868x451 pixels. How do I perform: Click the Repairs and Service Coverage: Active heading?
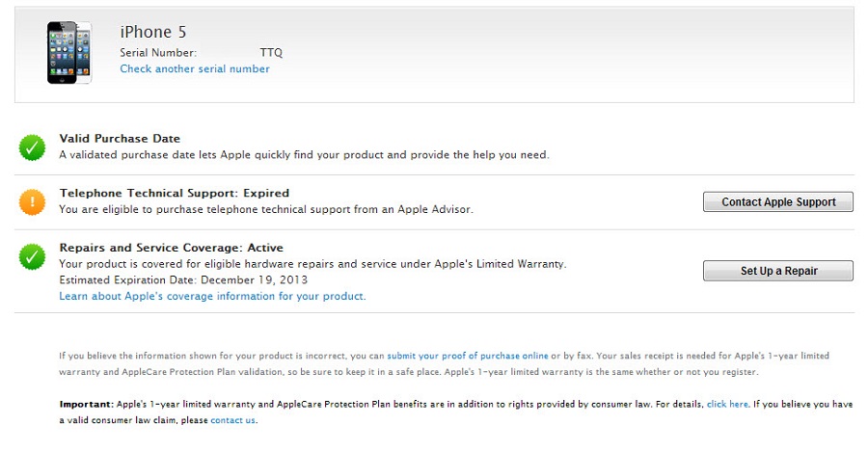(x=171, y=248)
